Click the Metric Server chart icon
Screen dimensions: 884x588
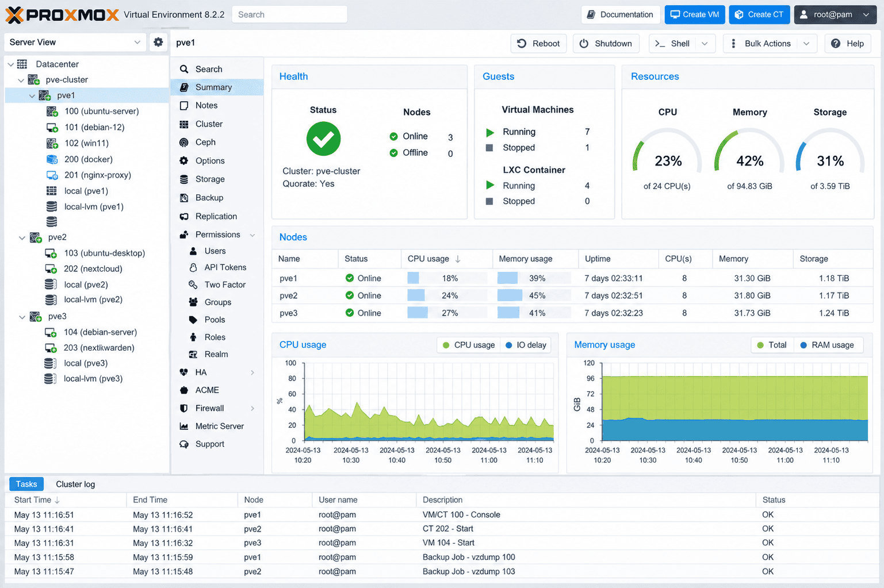point(184,426)
